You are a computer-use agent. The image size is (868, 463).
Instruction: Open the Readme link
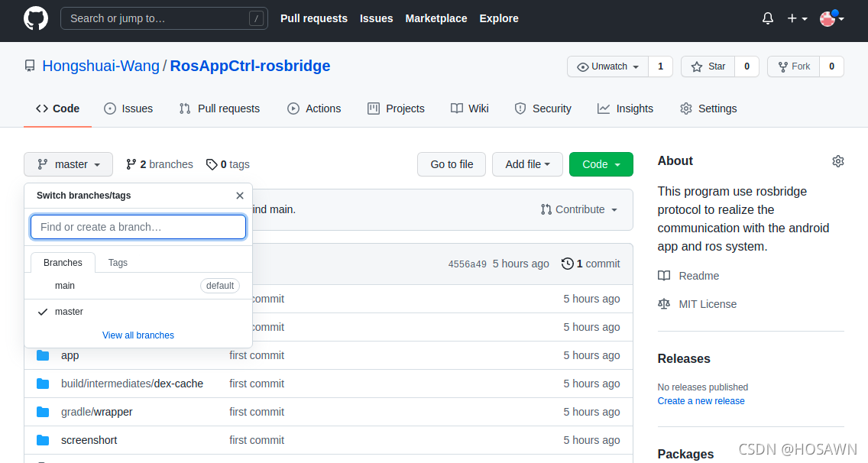(688, 276)
